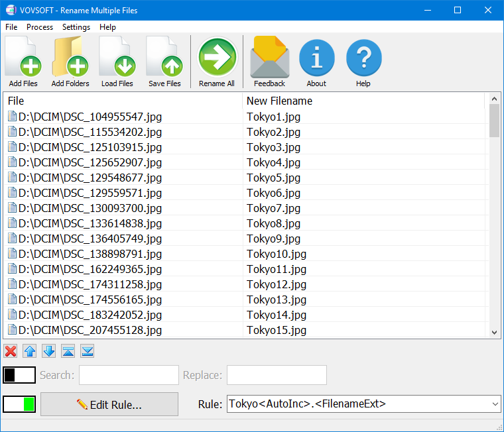Open the Help question mark icon

point(363,62)
